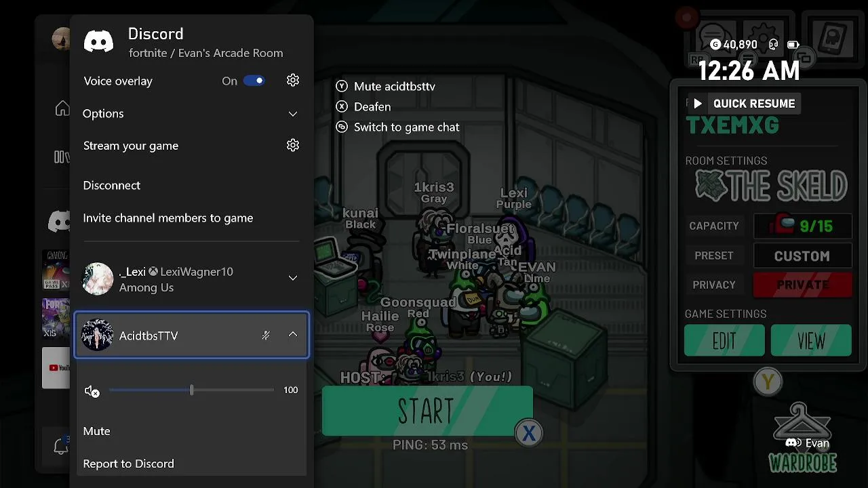
Task: Click the PING: 53 ms text
Action: (430, 445)
